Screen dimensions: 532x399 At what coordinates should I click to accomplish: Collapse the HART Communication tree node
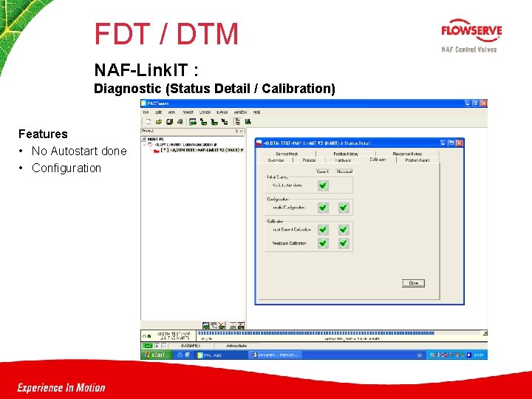point(144,145)
